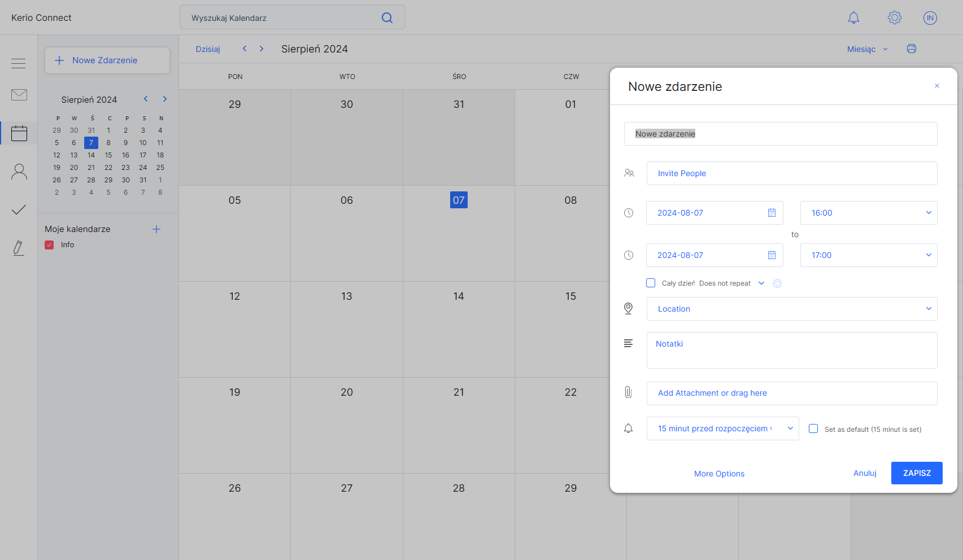Viewport: 963px width, 560px height.
Task: Expand the Location dropdown
Action: coord(791,309)
